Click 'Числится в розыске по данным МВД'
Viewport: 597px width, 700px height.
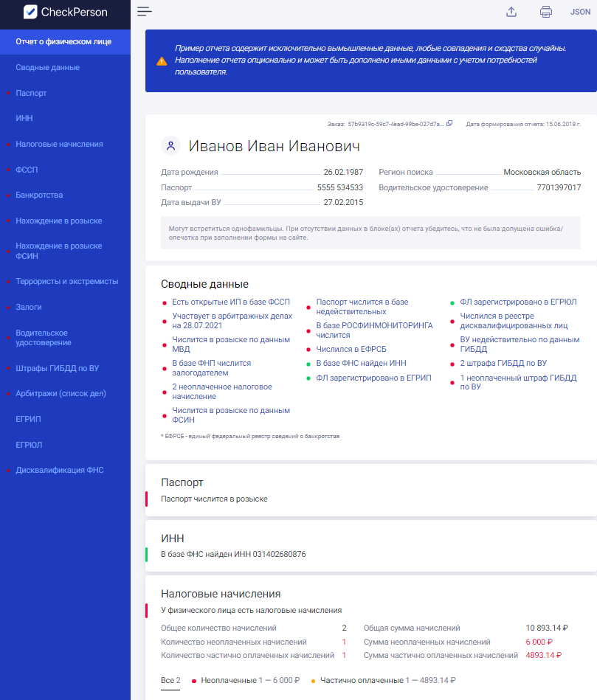coord(231,344)
